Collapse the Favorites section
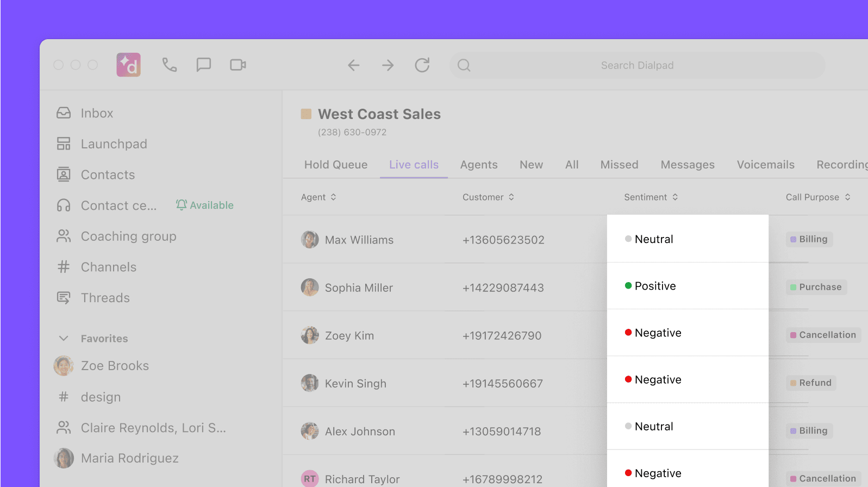 [x=64, y=339]
